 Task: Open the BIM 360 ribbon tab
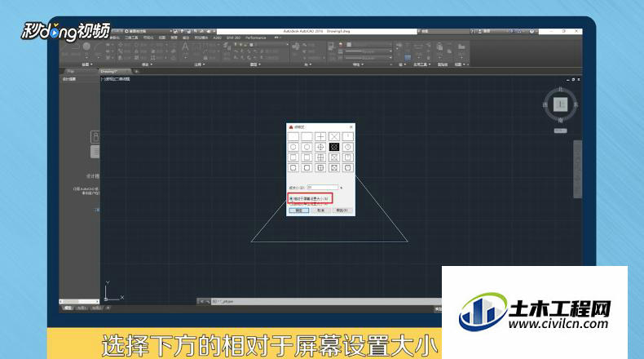pyautogui.click(x=234, y=38)
